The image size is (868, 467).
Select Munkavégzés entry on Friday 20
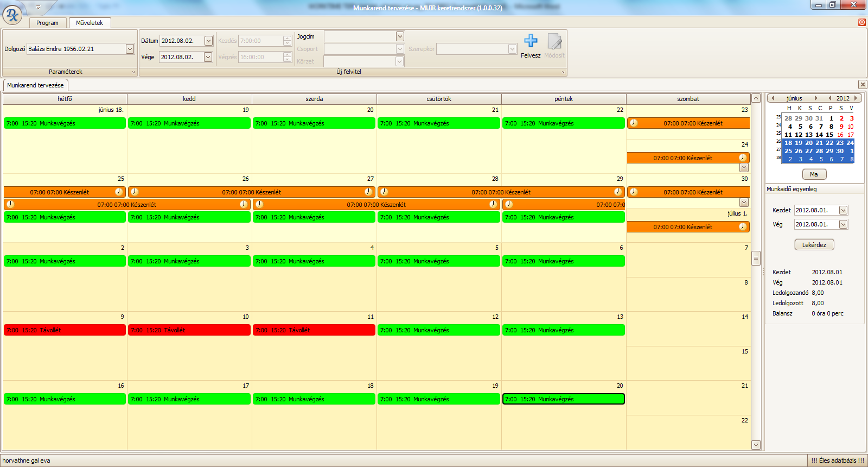coord(564,399)
